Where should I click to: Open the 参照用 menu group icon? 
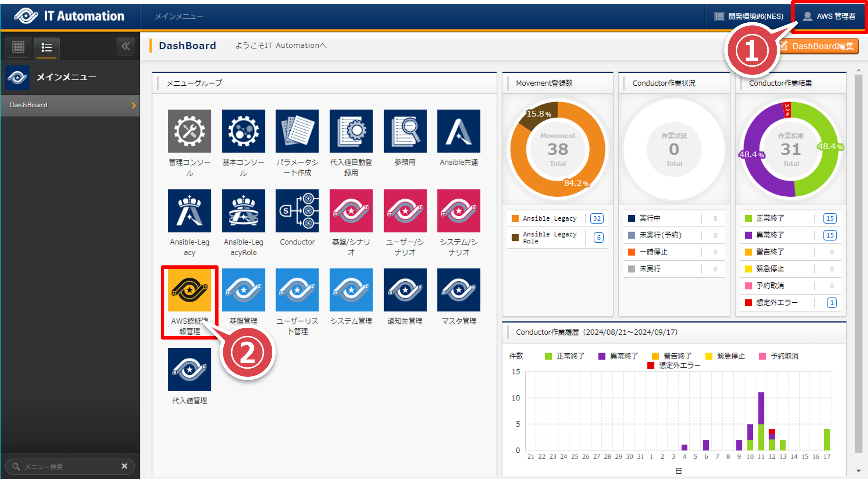pyautogui.click(x=405, y=131)
